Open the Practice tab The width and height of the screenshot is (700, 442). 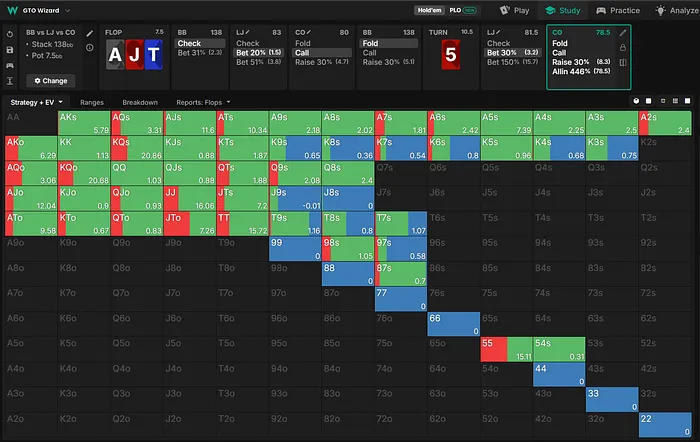[618, 10]
